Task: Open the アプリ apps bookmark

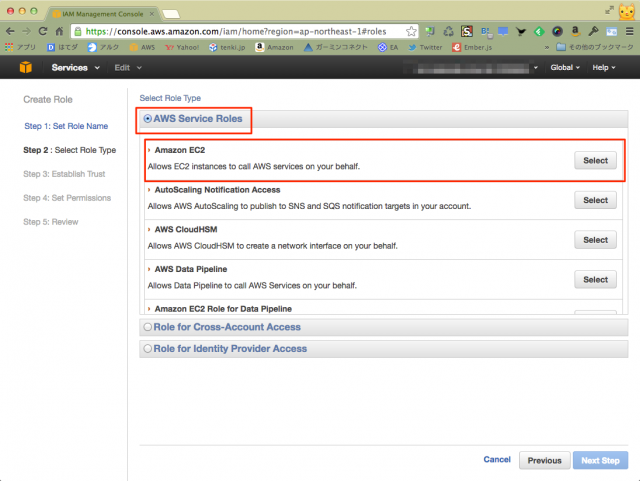Action: pos(20,47)
